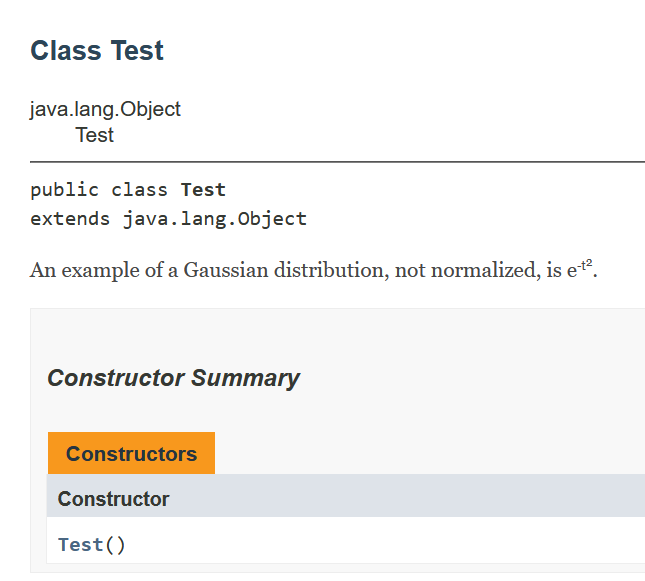The height and width of the screenshot is (581, 645).
Task: Select java.lang.Object in the inheritance tree
Action: [105, 109]
